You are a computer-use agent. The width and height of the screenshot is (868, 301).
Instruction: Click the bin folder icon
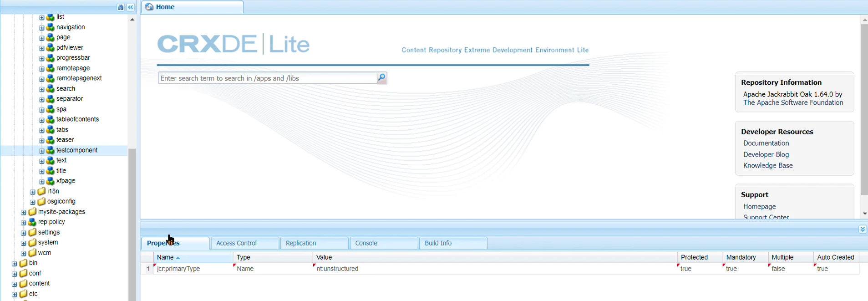click(23, 263)
